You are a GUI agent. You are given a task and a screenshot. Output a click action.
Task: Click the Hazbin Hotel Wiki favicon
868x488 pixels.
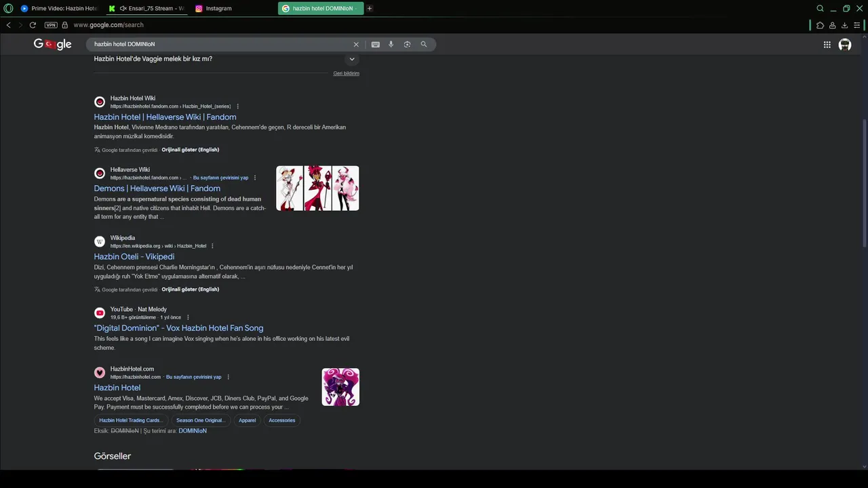pyautogui.click(x=100, y=102)
